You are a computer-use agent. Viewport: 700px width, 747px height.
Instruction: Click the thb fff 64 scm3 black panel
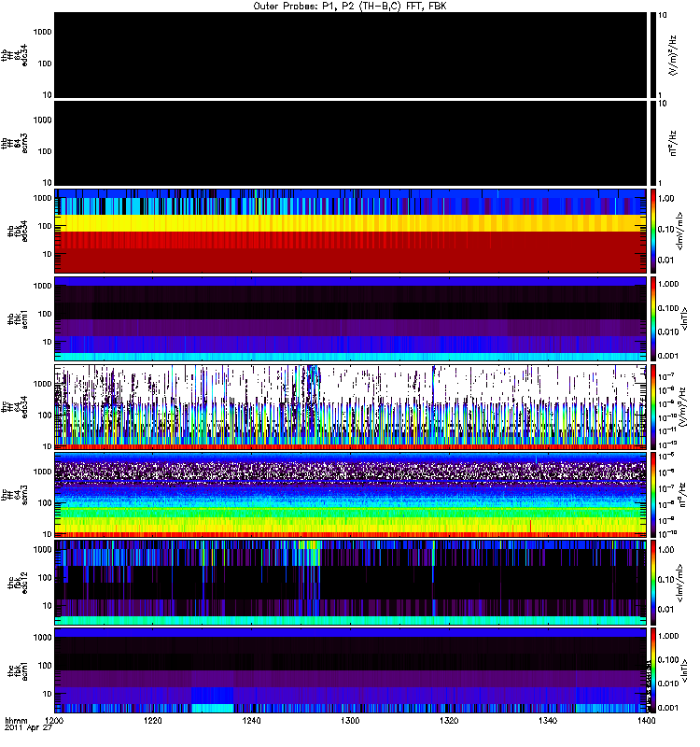(351, 143)
